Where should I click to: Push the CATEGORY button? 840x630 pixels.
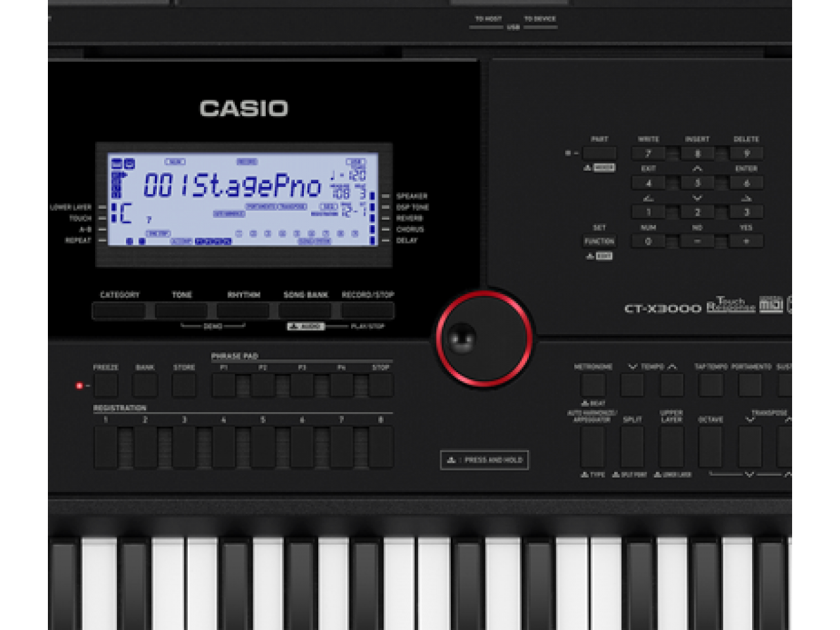pyautogui.click(x=119, y=310)
